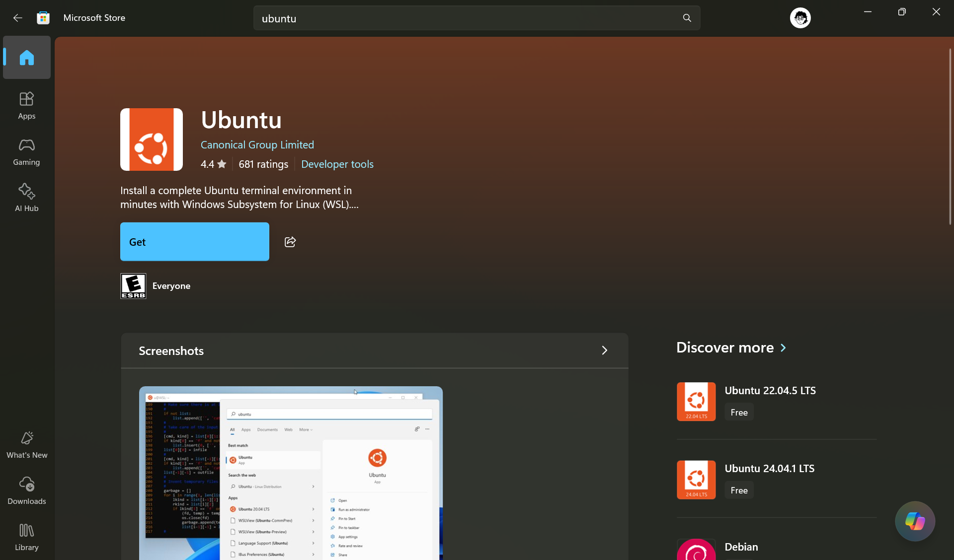Open the Copilot floating button
This screenshot has width=954, height=560.
[x=915, y=521]
